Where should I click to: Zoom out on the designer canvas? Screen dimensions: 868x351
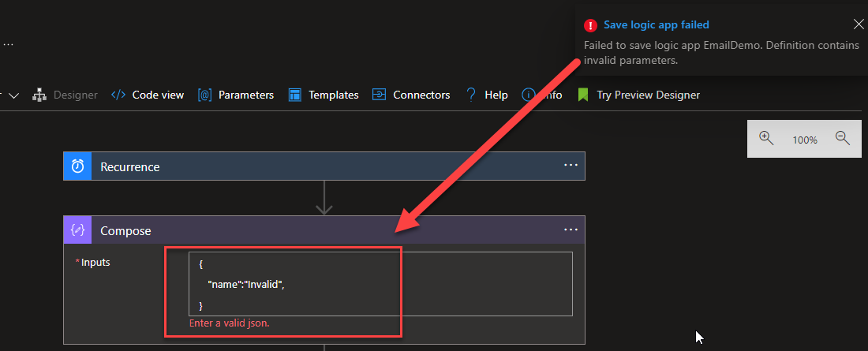click(842, 138)
